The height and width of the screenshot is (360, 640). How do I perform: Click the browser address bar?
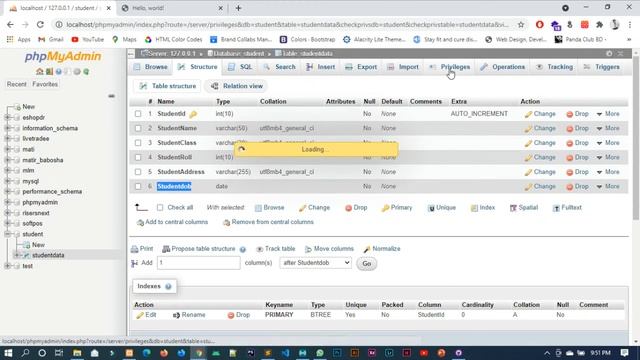(x=288, y=24)
